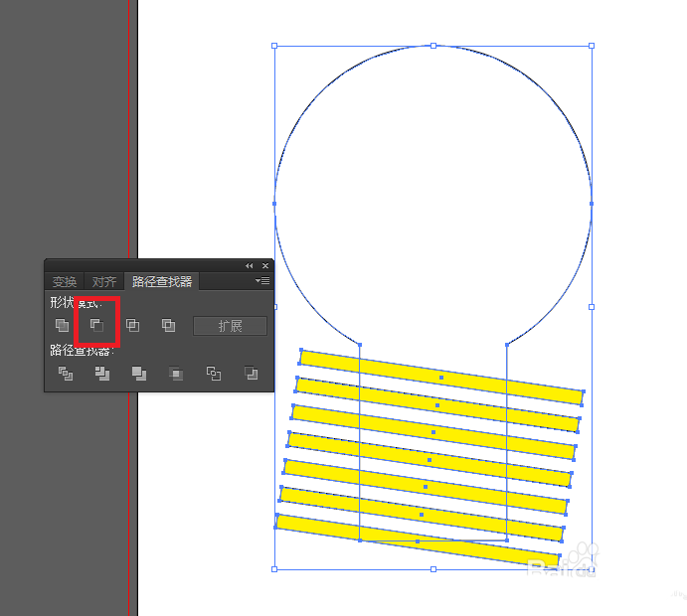Click the Intersect shape mode icon

coord(133,325)
